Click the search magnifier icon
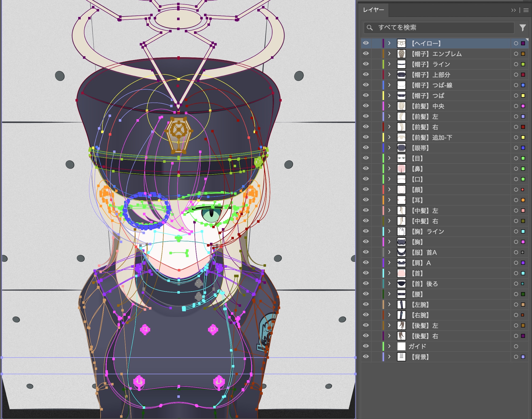532x419 pixels. pos(369,28)
